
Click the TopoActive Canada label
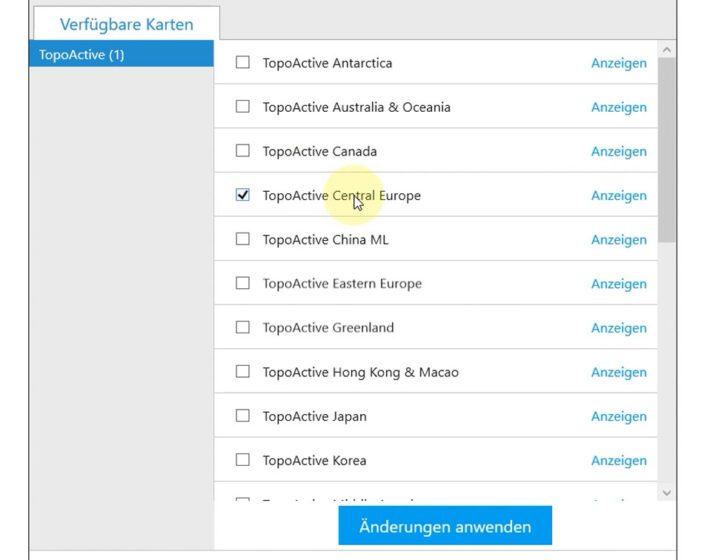click(x=320, y=151)
